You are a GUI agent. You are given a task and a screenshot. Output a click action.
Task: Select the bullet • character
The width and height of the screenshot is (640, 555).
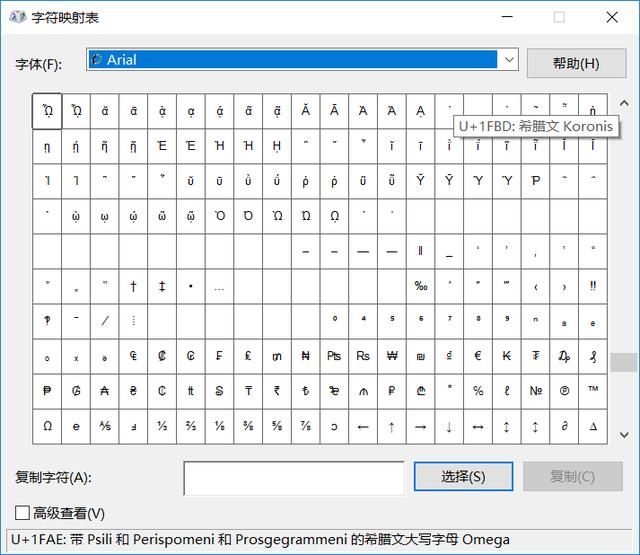coord(191,286)
